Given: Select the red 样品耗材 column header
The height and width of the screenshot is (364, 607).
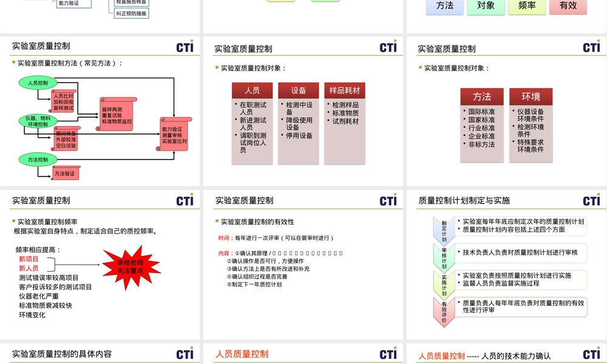Looking at the screenshot, I should pos(345,90).
